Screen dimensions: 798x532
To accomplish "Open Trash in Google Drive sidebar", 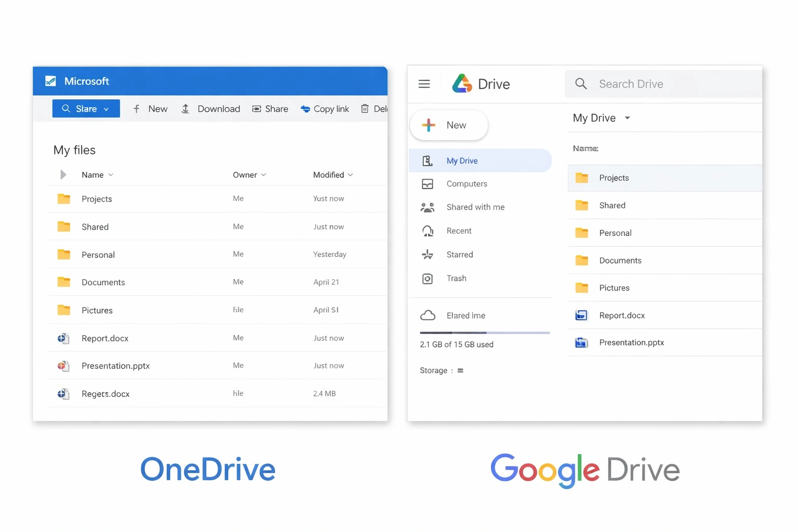I will 456,278.
